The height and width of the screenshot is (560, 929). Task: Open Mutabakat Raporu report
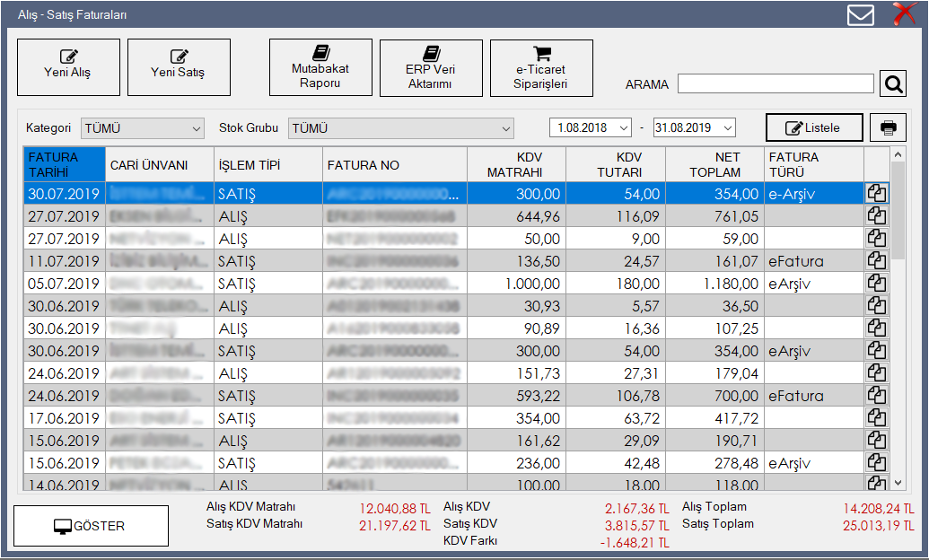pos(320,67)
